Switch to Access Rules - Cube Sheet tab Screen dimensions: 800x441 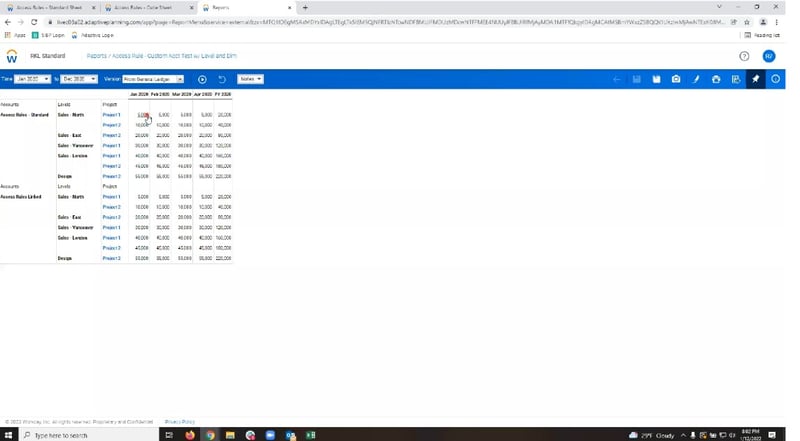159,7
